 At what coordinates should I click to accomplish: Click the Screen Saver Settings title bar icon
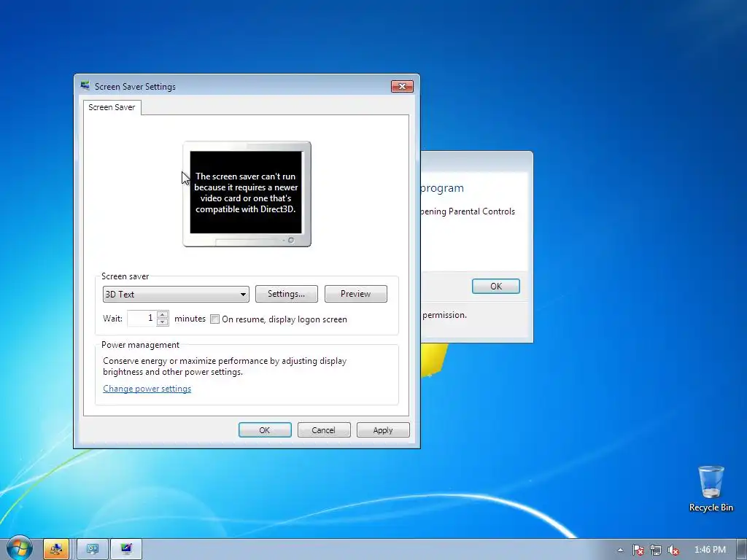click(85, 86)
